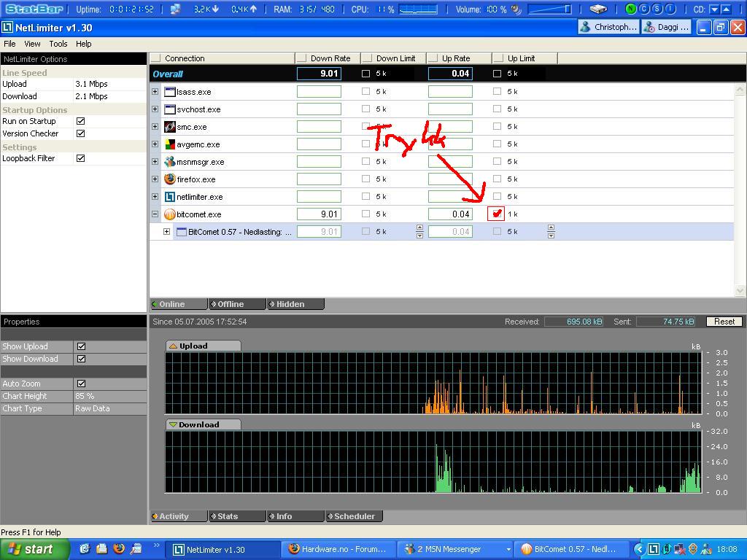
Task: Collapse bitcomet.exe connections tree
Action: click(155, 214)
